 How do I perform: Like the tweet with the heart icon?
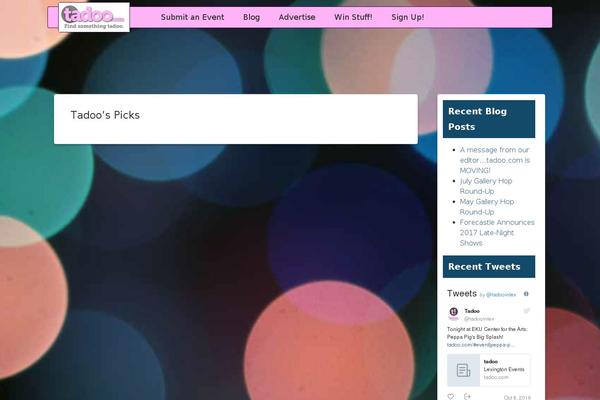[451, 397]
